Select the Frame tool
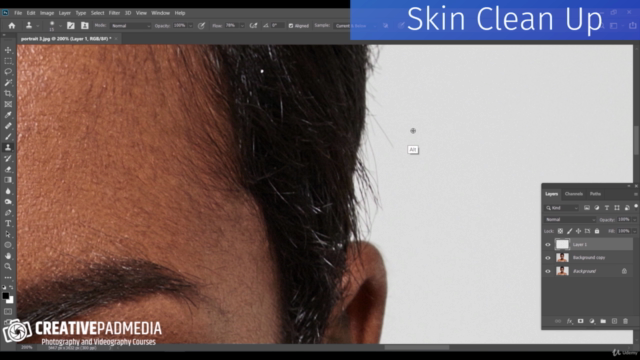 pyautogui.click(x=8, y=104)
